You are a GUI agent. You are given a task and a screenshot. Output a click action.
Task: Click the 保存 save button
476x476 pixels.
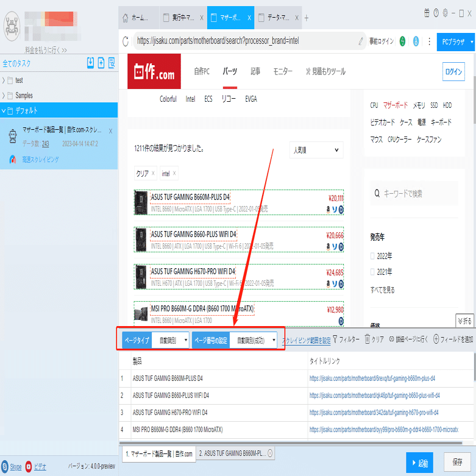(x=457, y=462)
